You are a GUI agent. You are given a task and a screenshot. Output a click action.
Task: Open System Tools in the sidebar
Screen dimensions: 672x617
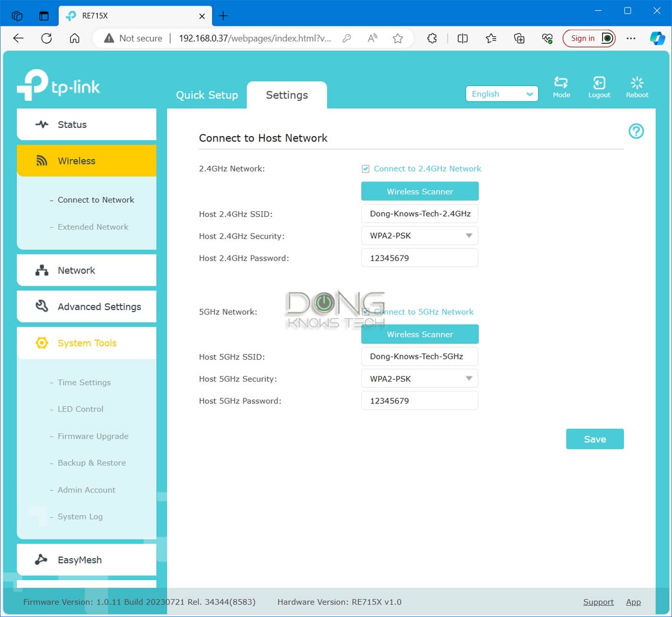coord(86,343)
